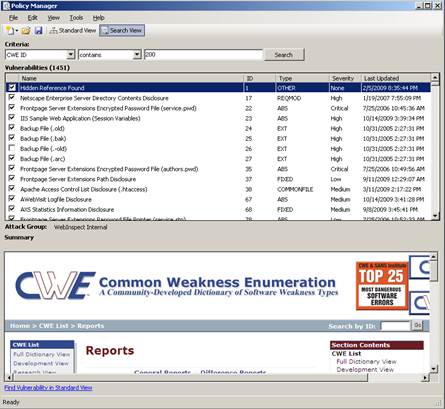Focus the Search by ID field

click(x=395, y=326)
